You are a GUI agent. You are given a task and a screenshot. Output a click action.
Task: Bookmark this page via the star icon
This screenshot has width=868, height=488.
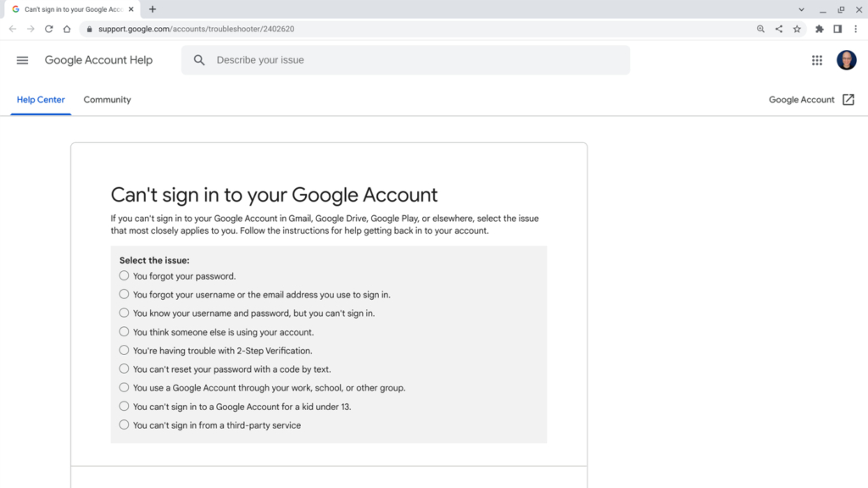797,28
